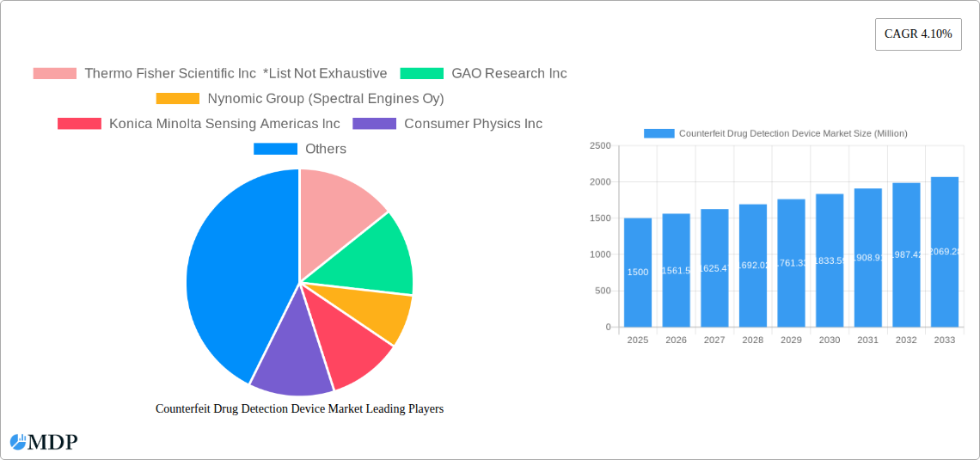Toggle Consumer Physics Inc legend swatch
The height and width of the screenshot is (460, 980).
coord(374,124)
